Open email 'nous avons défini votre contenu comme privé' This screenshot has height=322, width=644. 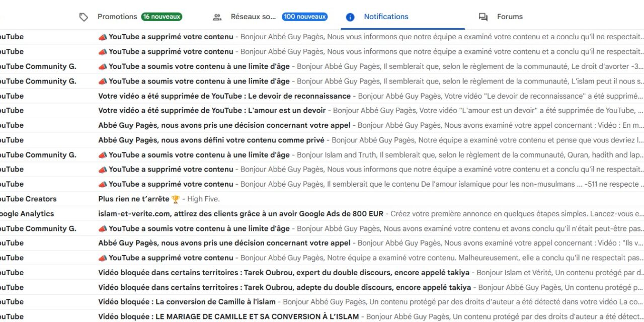pyautogui.click(x=322, y=140)
